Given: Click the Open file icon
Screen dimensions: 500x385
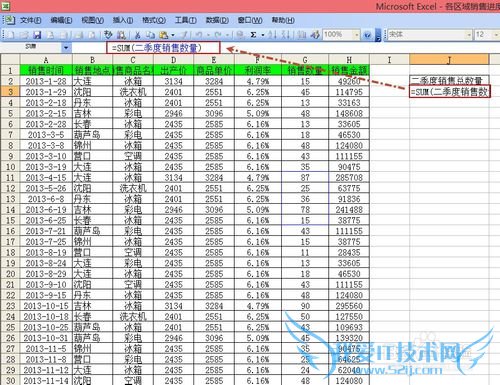Looking at the screenshot, I should pyautogui.click(x=24, y=35).
